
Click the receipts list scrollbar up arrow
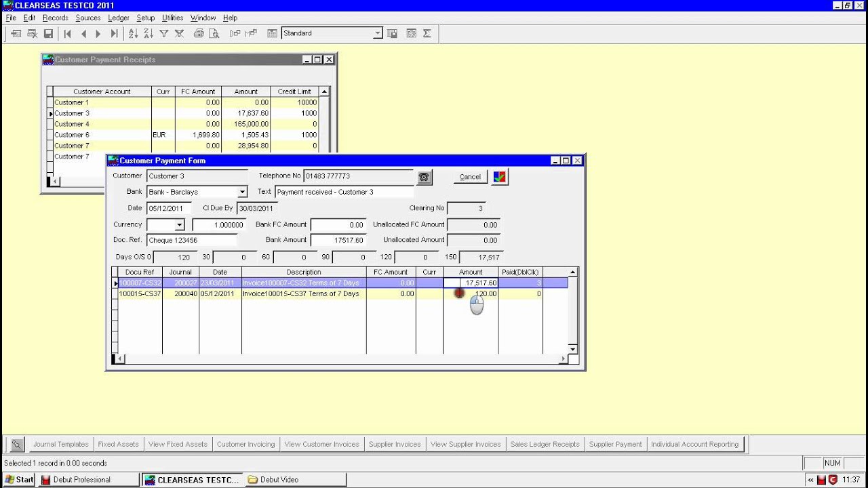(324, 91)
